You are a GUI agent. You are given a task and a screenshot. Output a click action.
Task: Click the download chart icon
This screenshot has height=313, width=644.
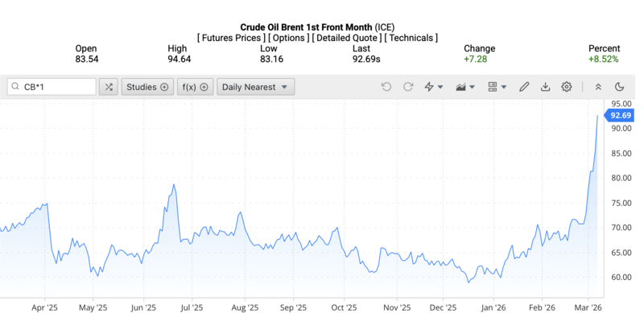point(545,87)
